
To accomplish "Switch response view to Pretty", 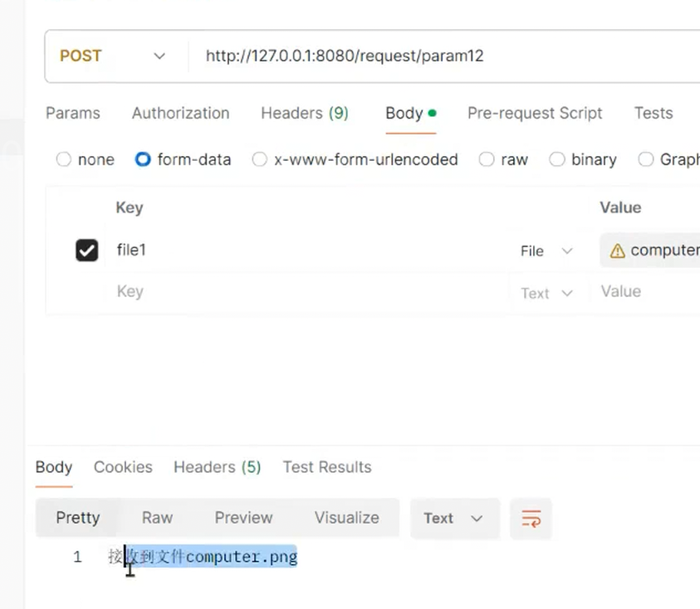I will point(78,518).
